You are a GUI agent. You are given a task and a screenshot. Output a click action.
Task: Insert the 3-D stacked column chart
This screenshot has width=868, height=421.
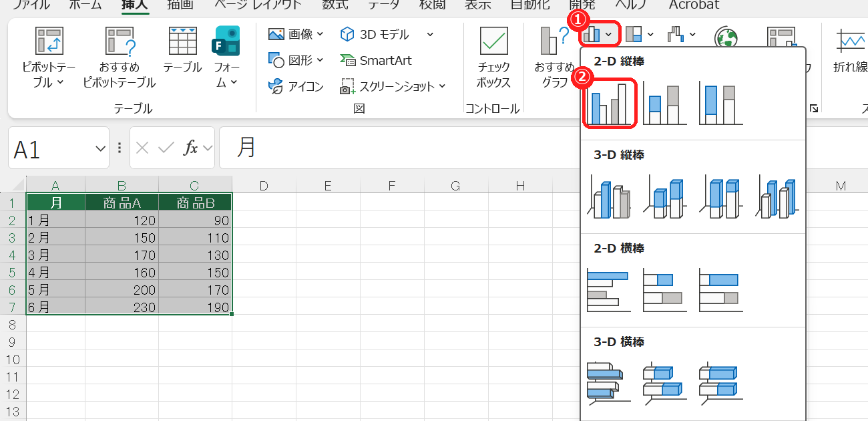click(x=665, y=196)
